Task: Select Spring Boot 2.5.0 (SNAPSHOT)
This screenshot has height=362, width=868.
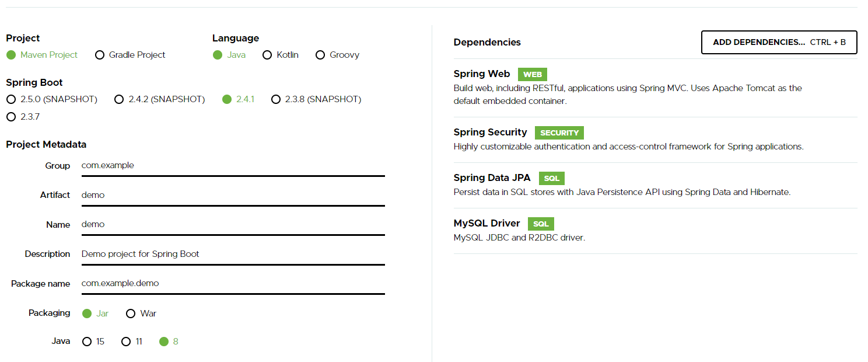Action: click(11, 99)
